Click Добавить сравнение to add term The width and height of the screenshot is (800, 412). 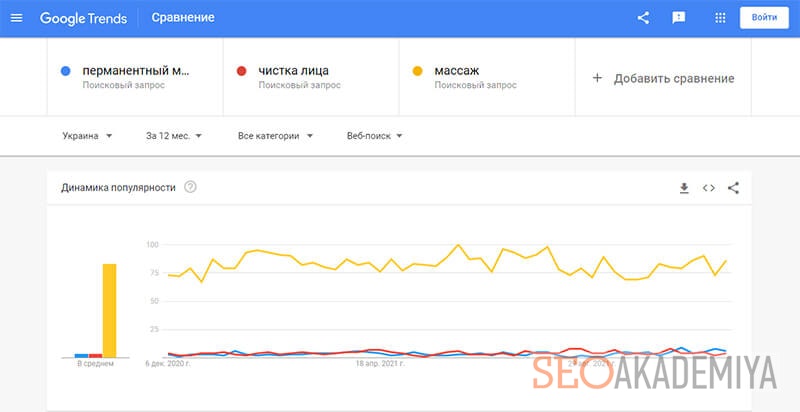tap(664, 78)
